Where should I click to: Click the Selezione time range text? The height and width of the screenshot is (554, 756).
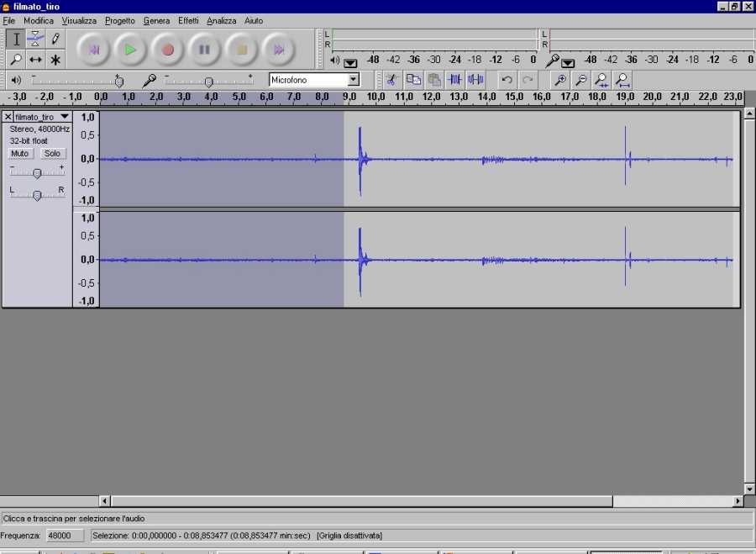[x=202, y=536]
